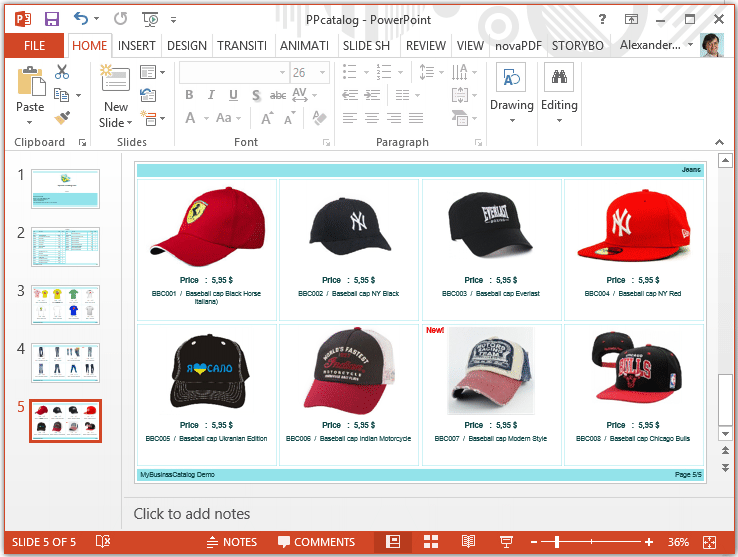Switch to the INSERT tab
The image size is (738, 557).
136,46
